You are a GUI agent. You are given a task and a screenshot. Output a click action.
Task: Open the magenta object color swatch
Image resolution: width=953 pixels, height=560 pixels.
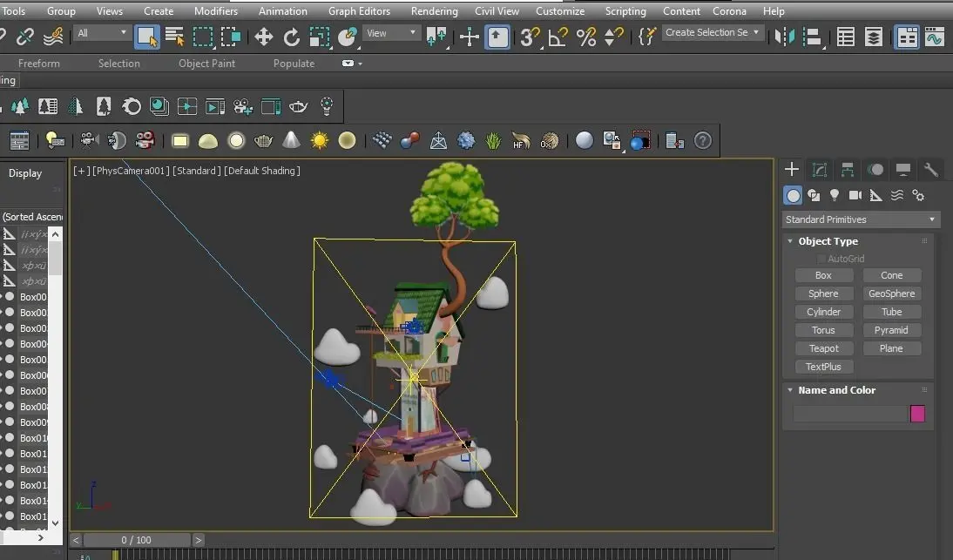[917, 414]
